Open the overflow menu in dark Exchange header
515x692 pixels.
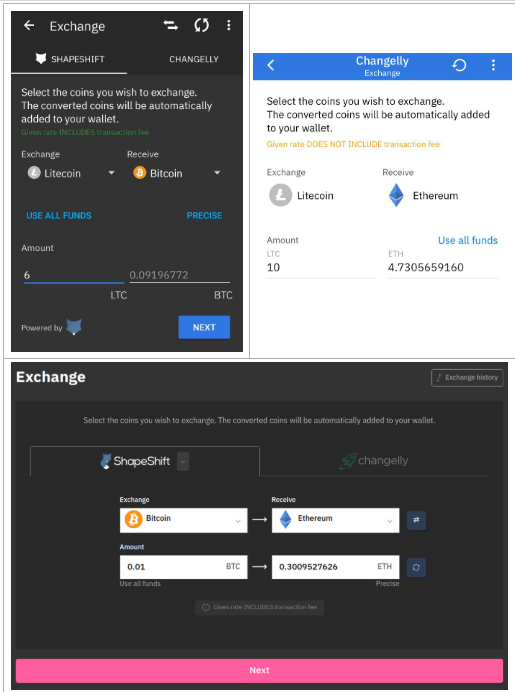[229, 26]
